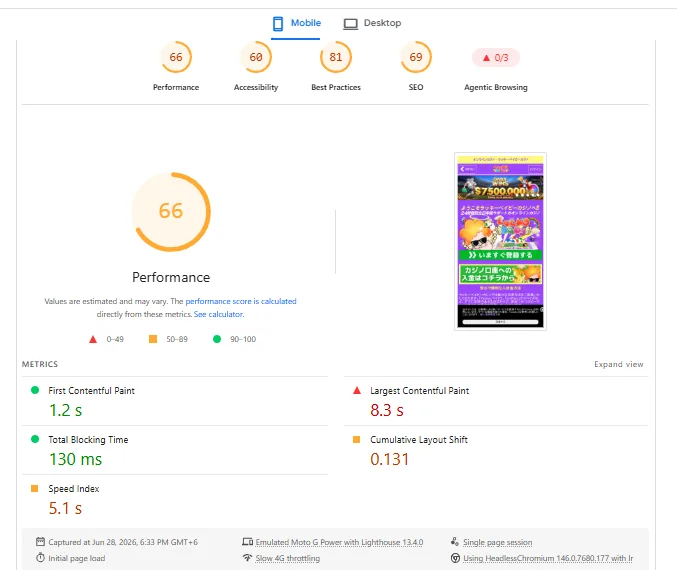Toggle Expand view for metrics

619,364
